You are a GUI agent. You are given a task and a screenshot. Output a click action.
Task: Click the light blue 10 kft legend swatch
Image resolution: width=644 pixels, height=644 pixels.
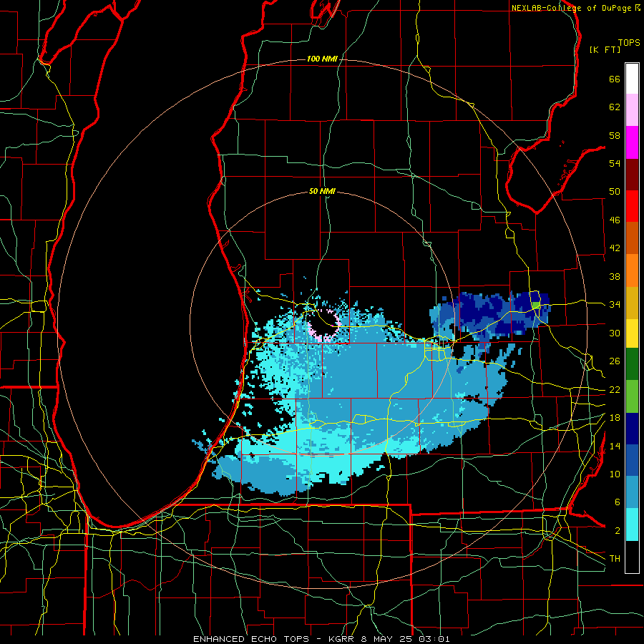click(x=632, y=492)
